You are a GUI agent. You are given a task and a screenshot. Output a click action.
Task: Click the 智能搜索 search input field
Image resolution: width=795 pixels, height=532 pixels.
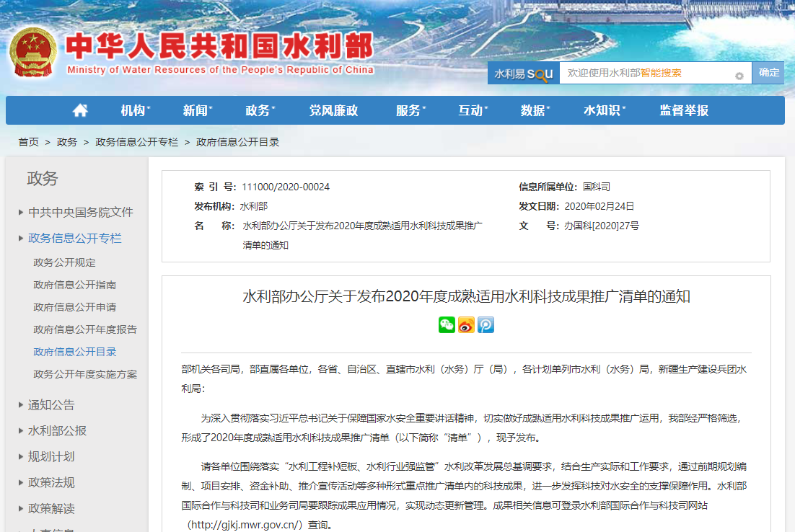(646, 73)
